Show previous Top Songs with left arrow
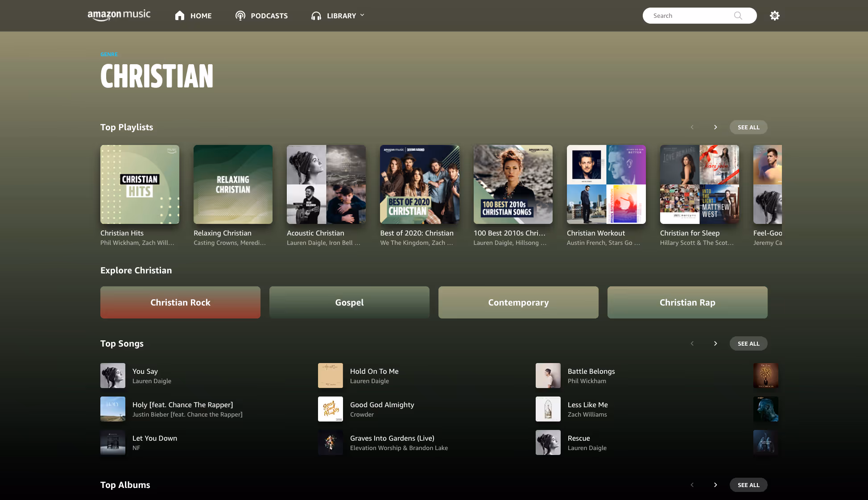This screenshot has width=868, height=500. pyautogui.click(x=692, y=343)
